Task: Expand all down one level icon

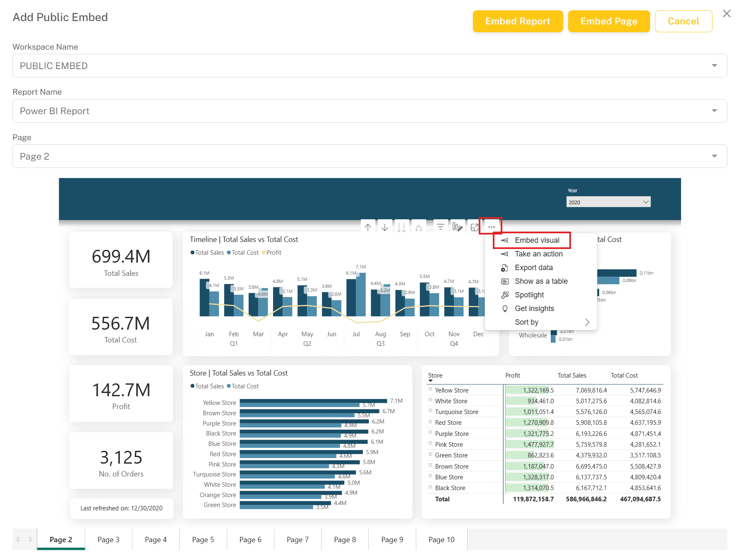Action: pyautogui.click(x=419, y=227)
